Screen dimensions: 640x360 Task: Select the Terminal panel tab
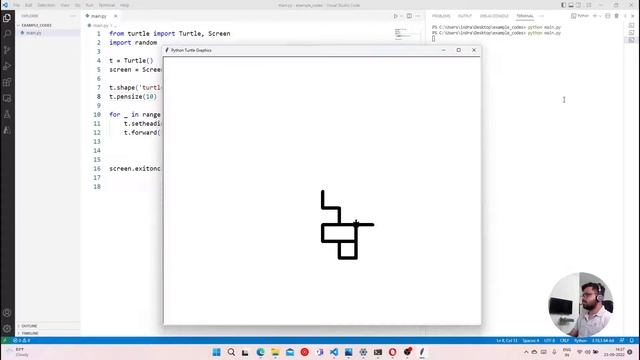525,16
